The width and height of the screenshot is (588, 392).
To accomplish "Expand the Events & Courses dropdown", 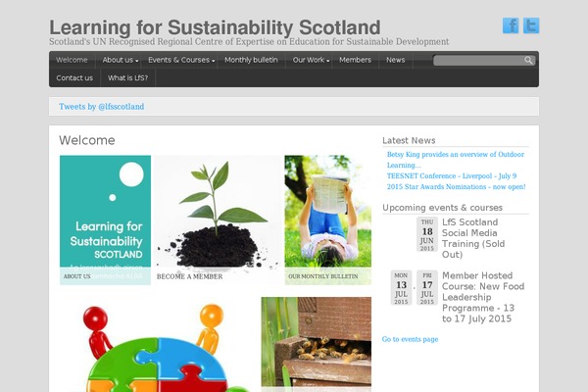I will click(x=180, y=60).
